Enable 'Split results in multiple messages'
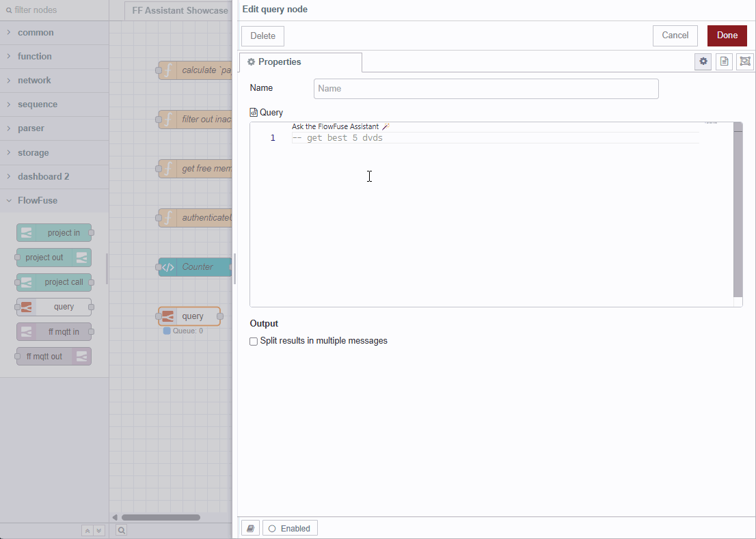The width and height of the screenshot is (756, 539). pos(254,341)
